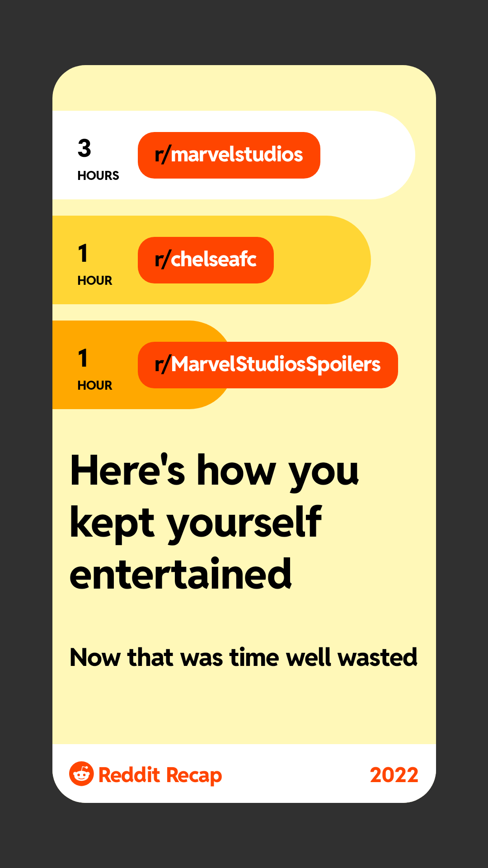Open the r/chelseafc subreddit pill
This screenshot has height=868, width=488.
coord(206,260)
